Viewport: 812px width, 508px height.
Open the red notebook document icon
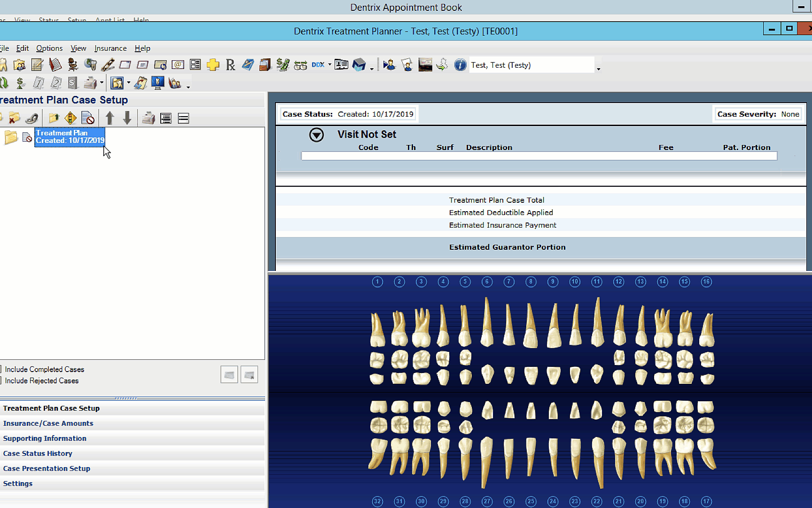point(55,65)
